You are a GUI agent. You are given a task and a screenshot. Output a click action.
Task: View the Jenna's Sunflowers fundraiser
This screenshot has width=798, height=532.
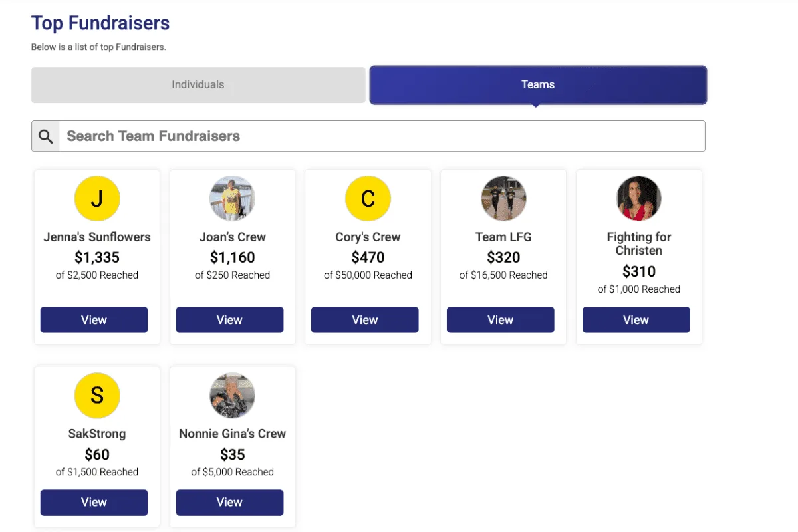point(94,320)
